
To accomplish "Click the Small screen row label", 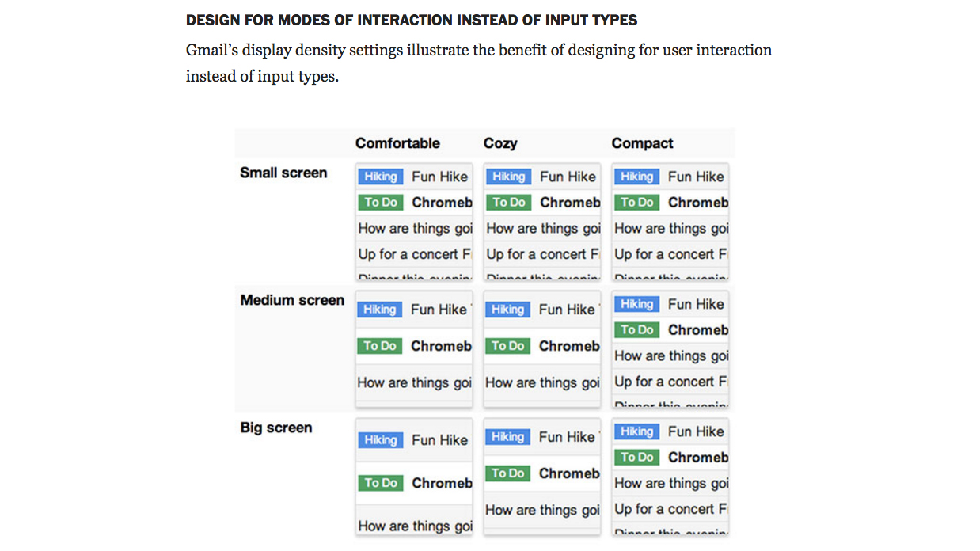I will [283, 173].
